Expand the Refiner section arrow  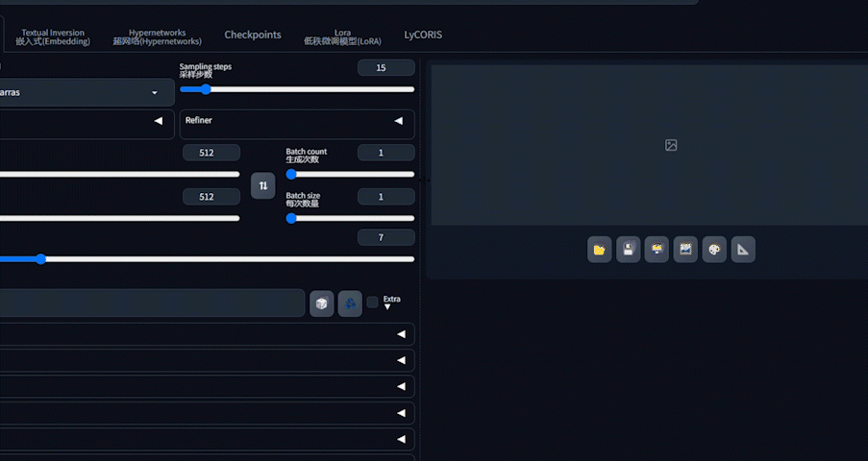[398, 121]
